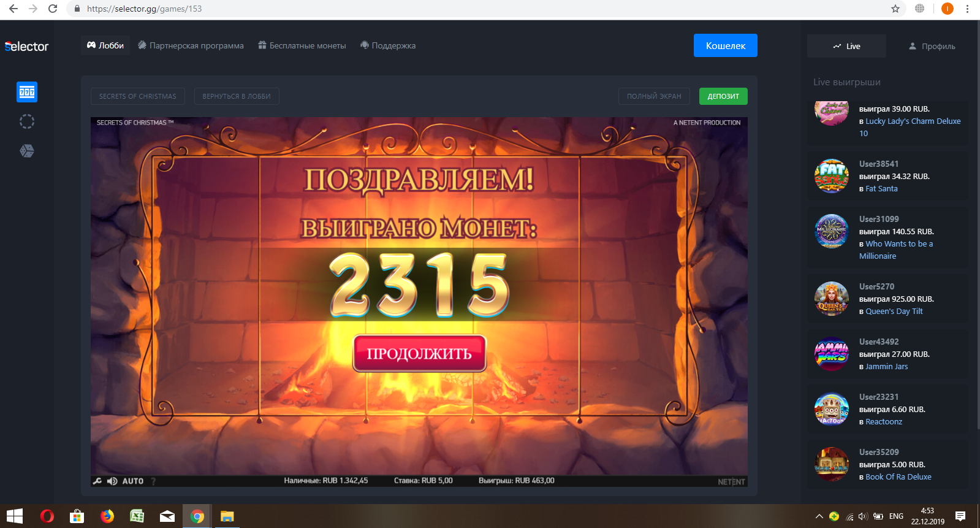Click the blue Кошелек button
The image size is (980, 528).
pos(725,45)
